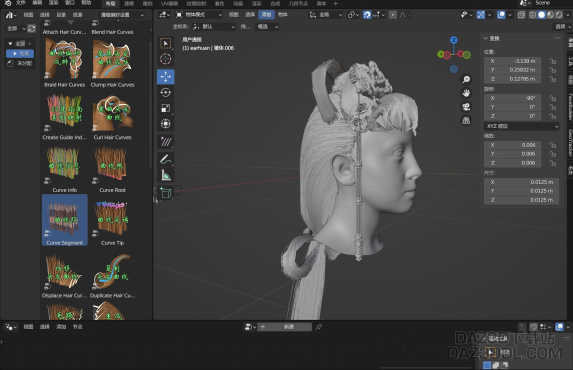Viewport: 573px width, 370px height.
Task: Click the scene selector icon beside Scene
Action: 525,3
